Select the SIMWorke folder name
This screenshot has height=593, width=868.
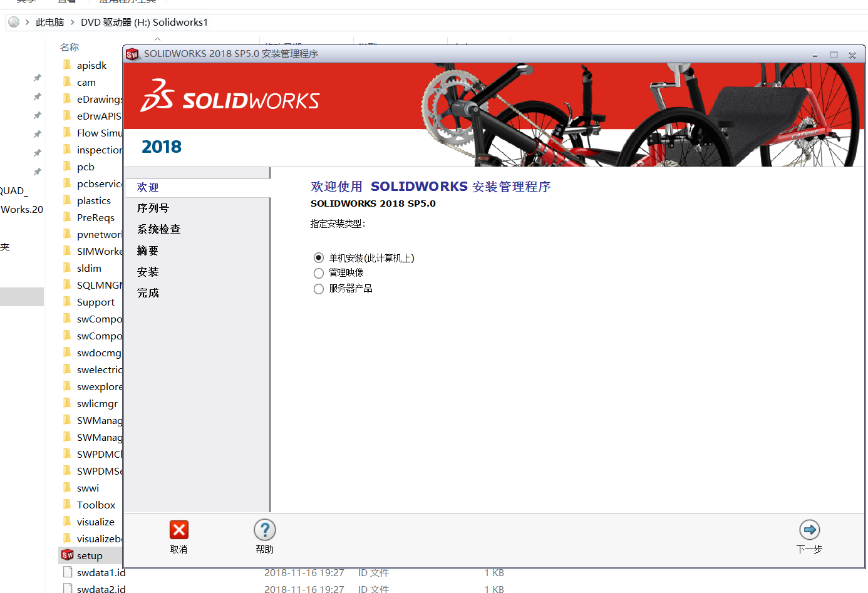[100, 251]
